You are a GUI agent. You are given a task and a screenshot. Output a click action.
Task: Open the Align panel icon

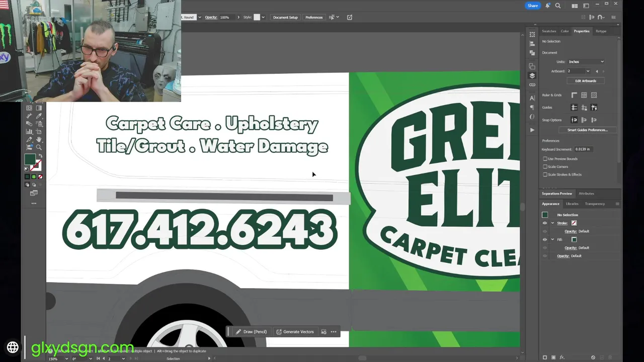pyautogui.click(x=532, y=43)
